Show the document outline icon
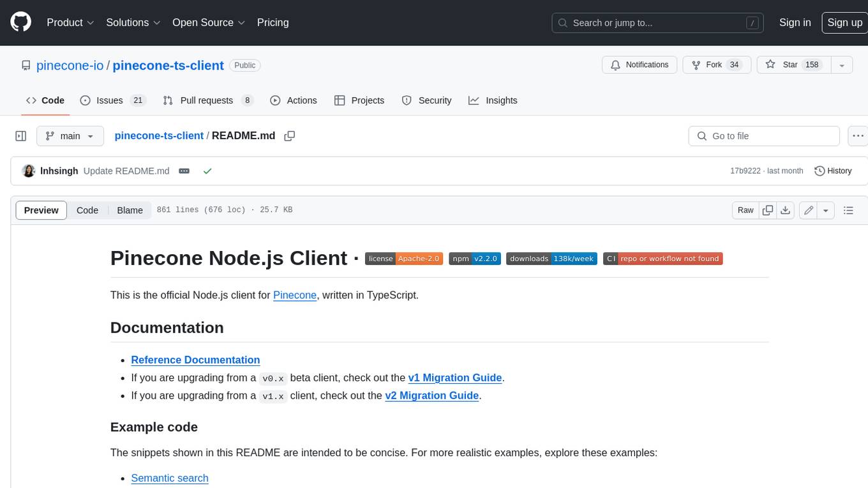The image size is (868, 488). pos(848,210)
